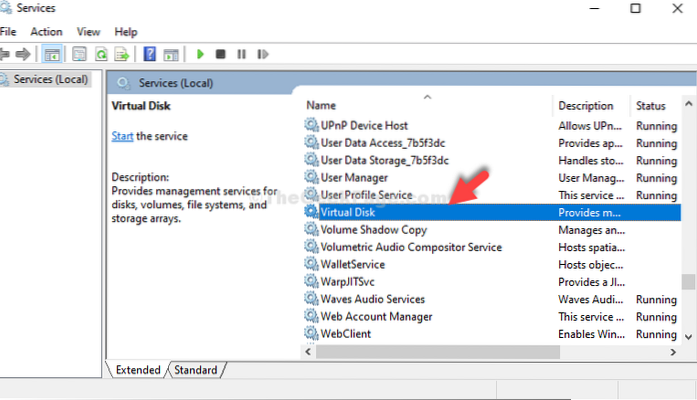Select Services (Local) in the console tree
Image resolution: width=697 pixels, height=400 pixels.
pyautogui.click(x=50, y=80)
